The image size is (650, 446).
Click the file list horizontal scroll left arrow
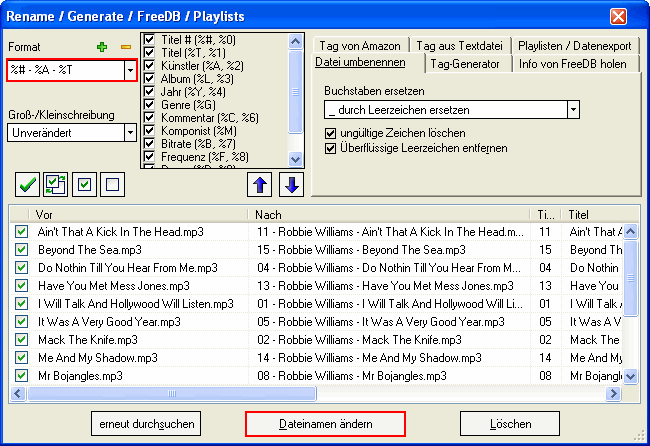[17, 393]
